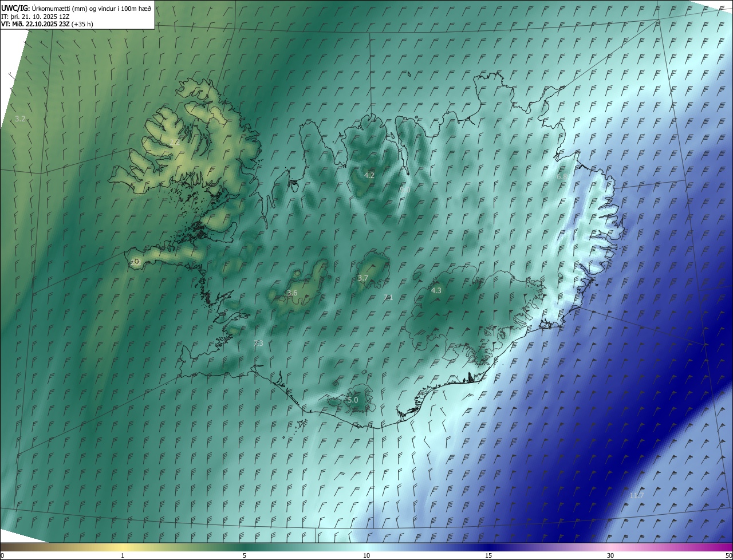733x560 pixels.
Task: Click the 50 tick on the color scale
Action: (x=728, y=555)
